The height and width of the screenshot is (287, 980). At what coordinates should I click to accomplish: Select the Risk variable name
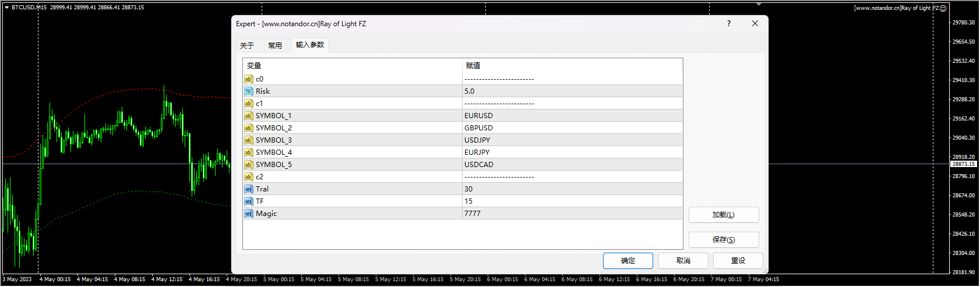[263, 91]
